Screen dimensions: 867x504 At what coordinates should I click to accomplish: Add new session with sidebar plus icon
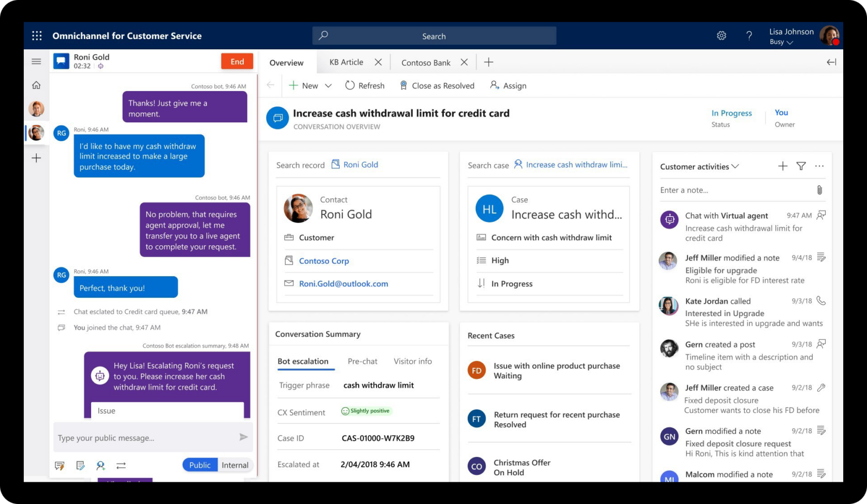[36, 158]
